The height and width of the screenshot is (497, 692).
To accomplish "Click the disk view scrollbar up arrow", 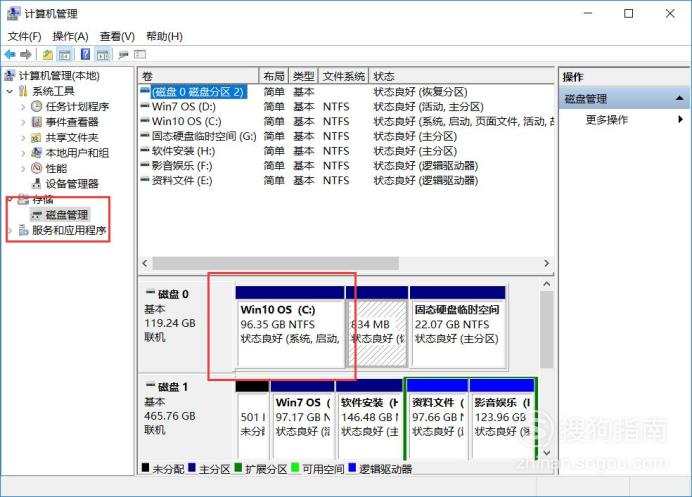I will coord(547,284).
